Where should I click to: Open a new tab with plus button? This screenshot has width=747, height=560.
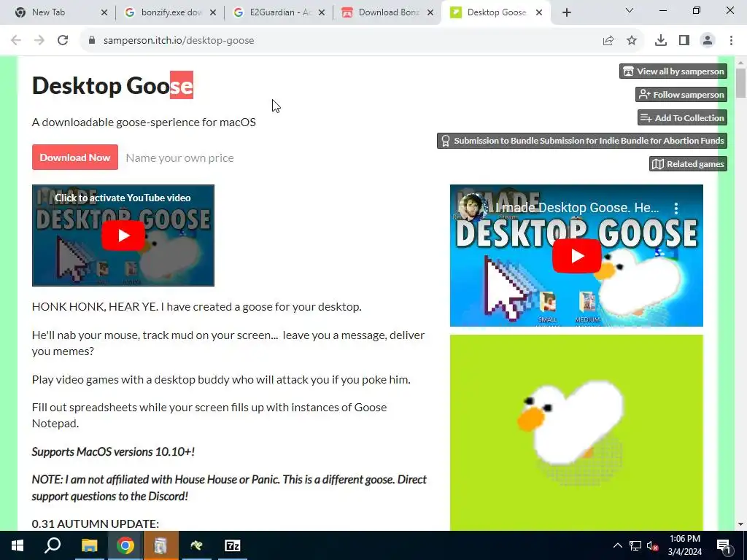(566, 12)
